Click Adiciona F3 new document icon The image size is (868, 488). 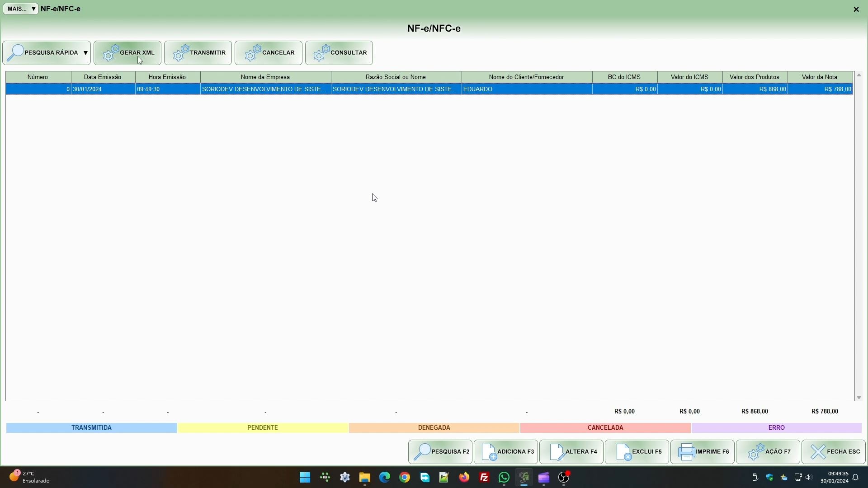(489, 452)
